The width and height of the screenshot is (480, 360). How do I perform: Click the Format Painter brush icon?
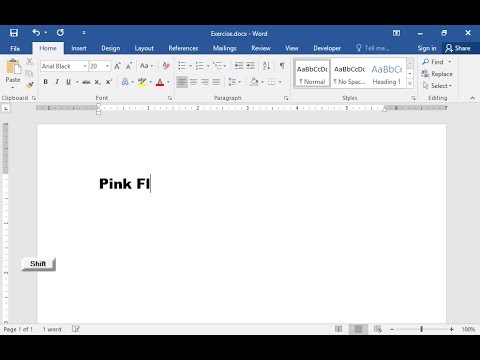tap(30, 85)
